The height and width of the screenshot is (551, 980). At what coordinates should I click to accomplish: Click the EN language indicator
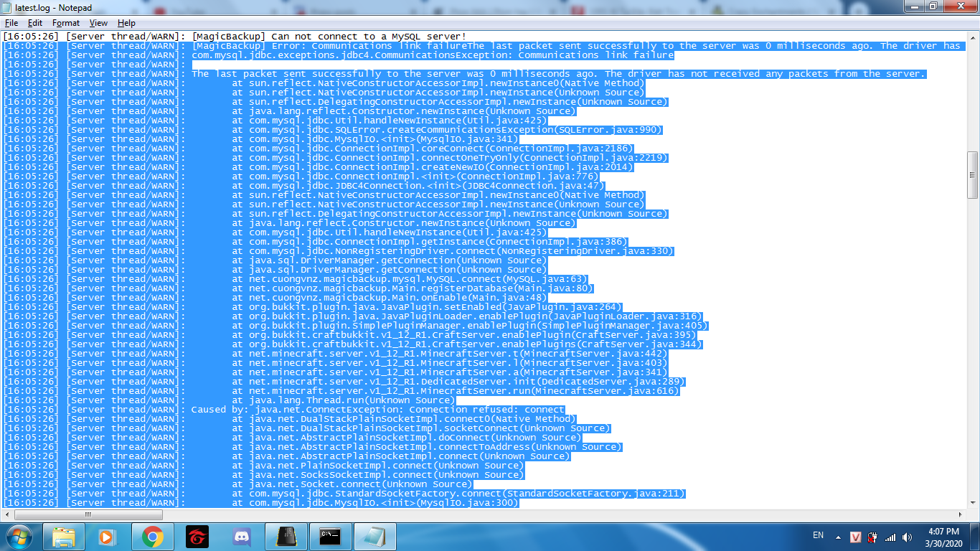click(x=818, y=536)
